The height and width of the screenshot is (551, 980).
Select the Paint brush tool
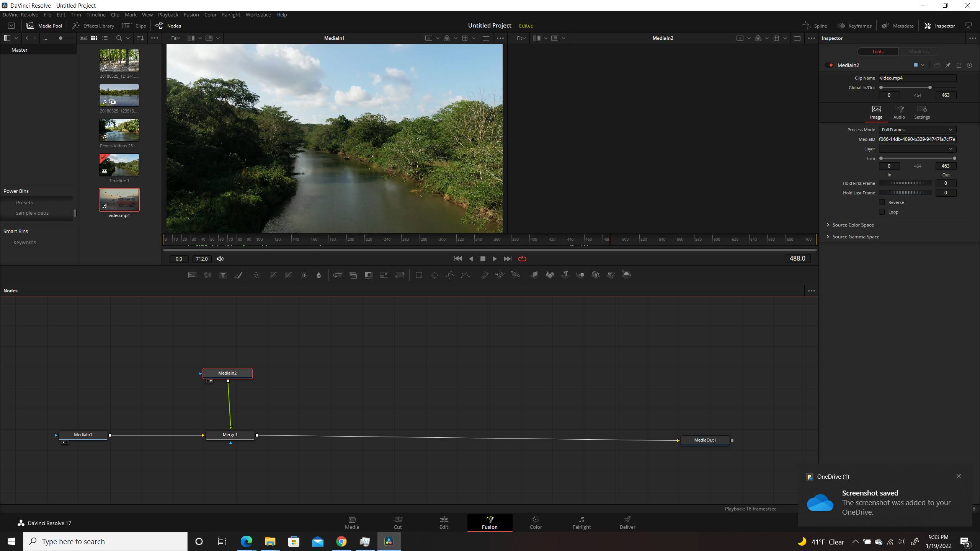238,275
